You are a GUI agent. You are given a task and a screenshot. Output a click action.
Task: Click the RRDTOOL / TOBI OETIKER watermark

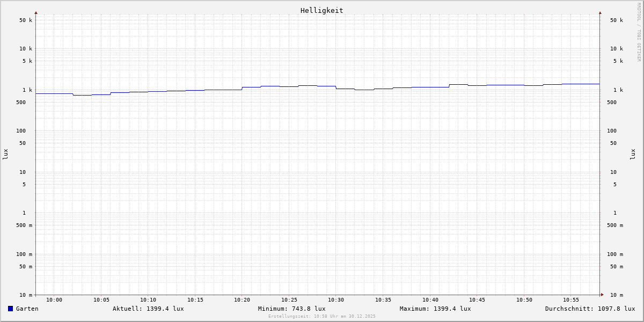point(639,32)
